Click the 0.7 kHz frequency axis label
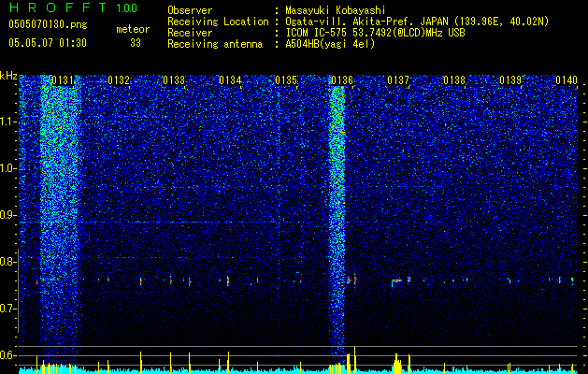This screenshot has width=588, height=374. click(x=8, y=309)
